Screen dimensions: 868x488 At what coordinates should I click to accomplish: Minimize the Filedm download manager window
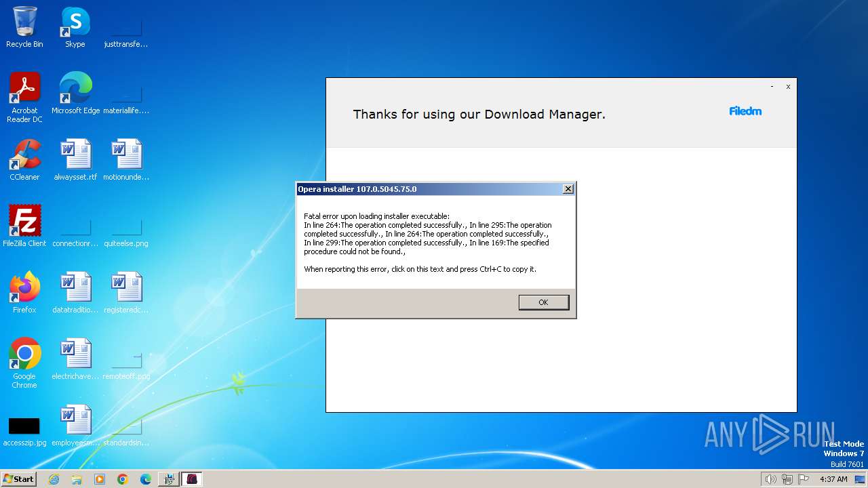click(x=772, y=87)
